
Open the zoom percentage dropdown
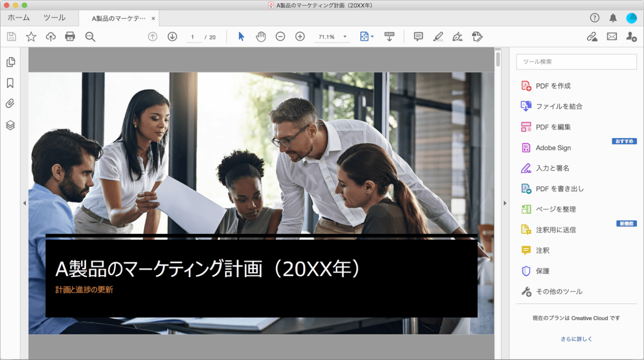coord(345,37)
